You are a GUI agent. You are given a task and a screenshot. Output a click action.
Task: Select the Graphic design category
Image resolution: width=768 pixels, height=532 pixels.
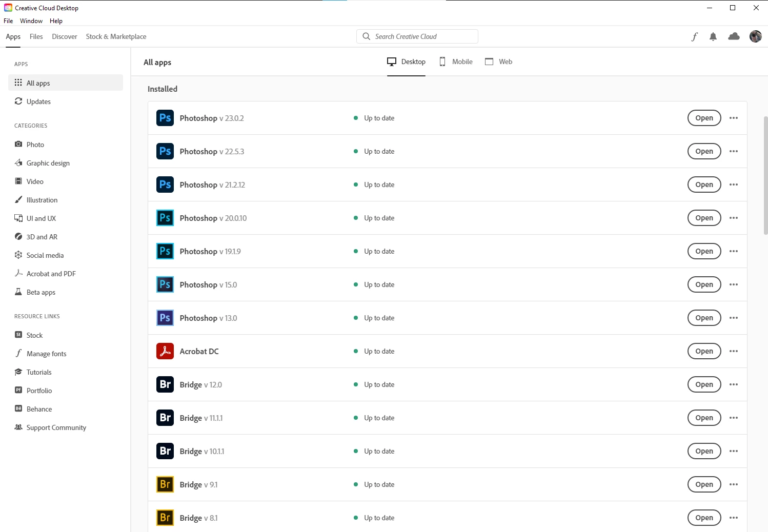pyautogui.click(x=66, y=163)
